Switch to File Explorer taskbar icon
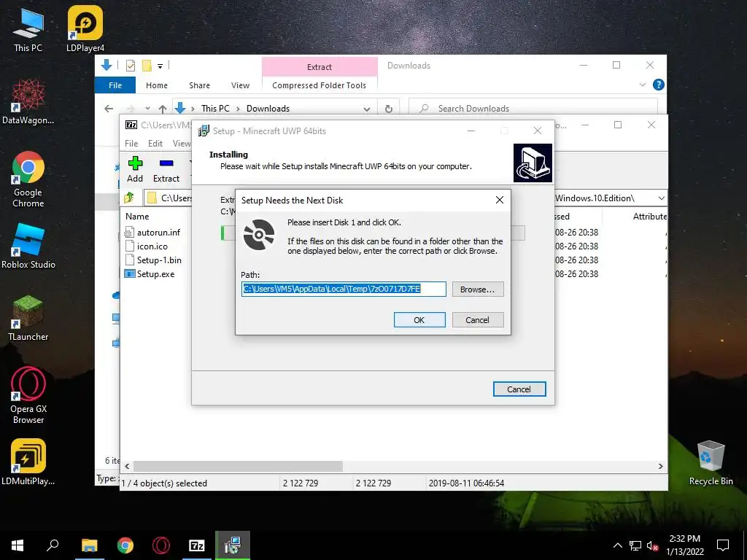 89,545
